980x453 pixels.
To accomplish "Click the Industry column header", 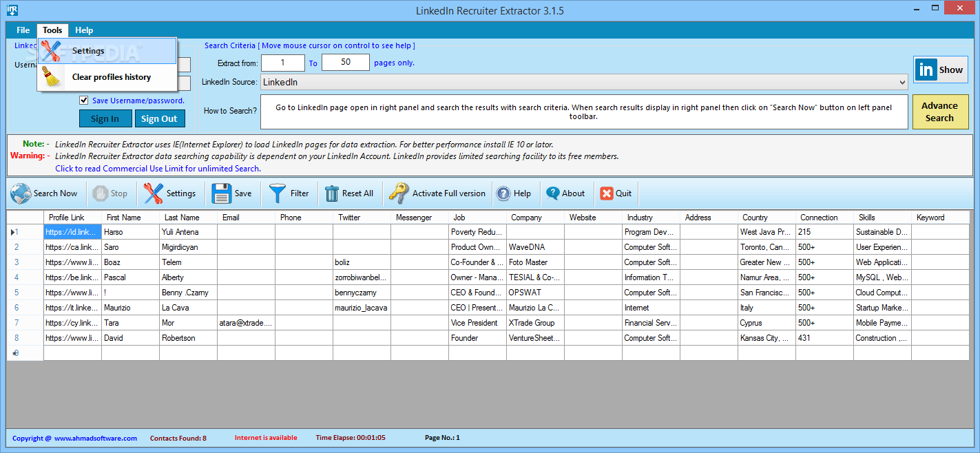I will coord(651,218).
